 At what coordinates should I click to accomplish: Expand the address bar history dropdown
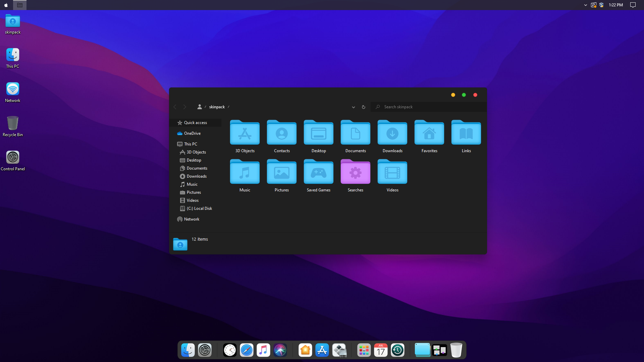pyautogui.click(x=353, y=107)
